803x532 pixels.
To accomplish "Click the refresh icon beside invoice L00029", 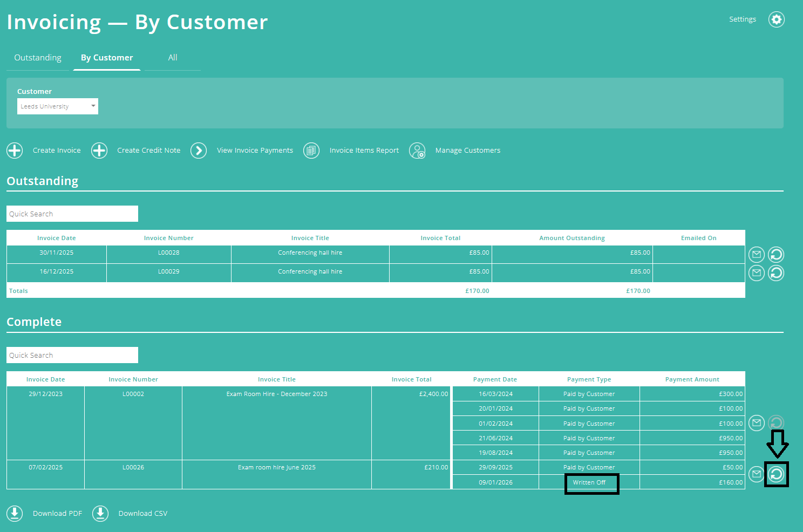I will 776,273.
